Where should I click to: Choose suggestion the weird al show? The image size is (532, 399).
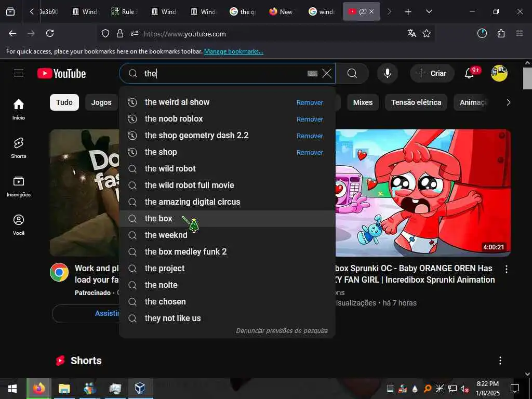tap(227, 102)
